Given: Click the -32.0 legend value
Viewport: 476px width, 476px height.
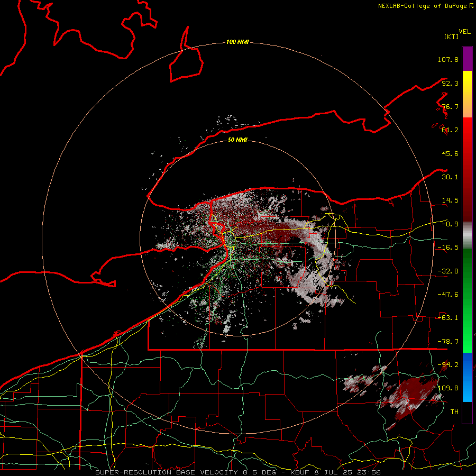Looking at the screenshot, I should (x=448, y=271).
